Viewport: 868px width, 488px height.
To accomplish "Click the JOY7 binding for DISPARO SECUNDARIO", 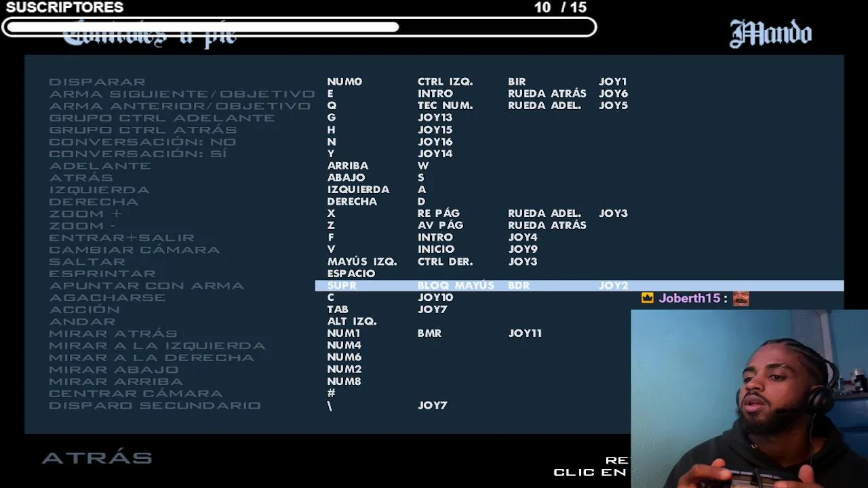I will coord(433,405).
